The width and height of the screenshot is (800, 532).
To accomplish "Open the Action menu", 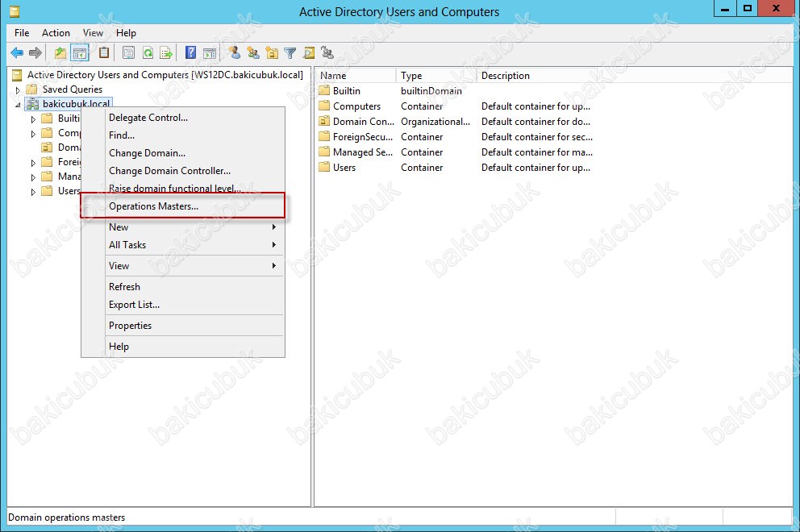I will [x=56, y=32].
